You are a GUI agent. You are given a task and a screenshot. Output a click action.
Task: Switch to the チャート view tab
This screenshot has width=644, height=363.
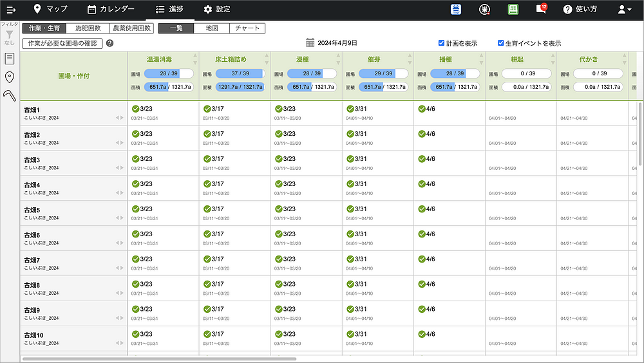click(x=247, y=28)
